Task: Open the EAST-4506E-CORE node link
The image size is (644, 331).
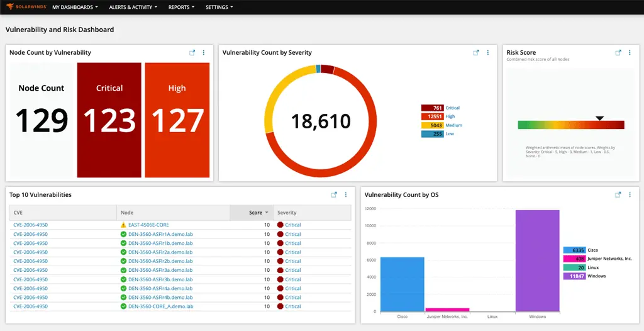Action: [x=148, y=225]
